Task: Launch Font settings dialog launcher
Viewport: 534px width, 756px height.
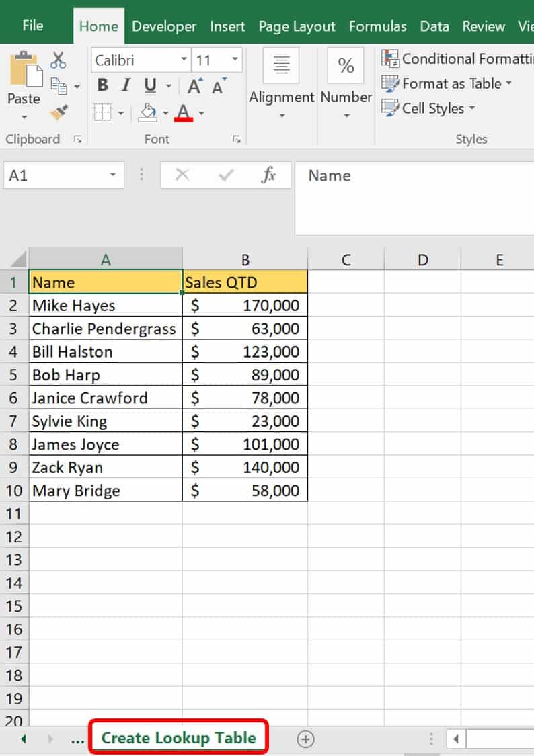Action: [x=236, y=139]
